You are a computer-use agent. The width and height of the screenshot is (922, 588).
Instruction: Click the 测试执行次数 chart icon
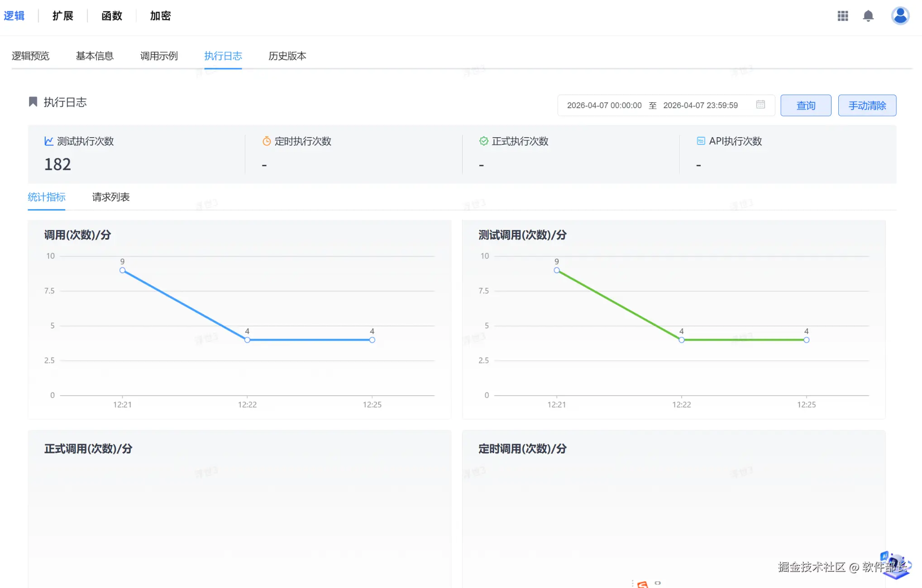pyautogui.click(x=49, y=141)
